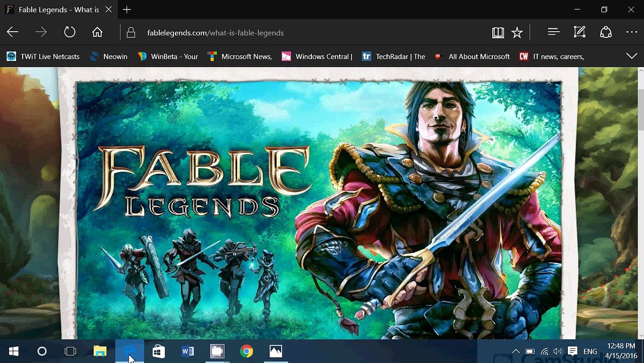Add page to favorites with star

(x=517, y=33)
